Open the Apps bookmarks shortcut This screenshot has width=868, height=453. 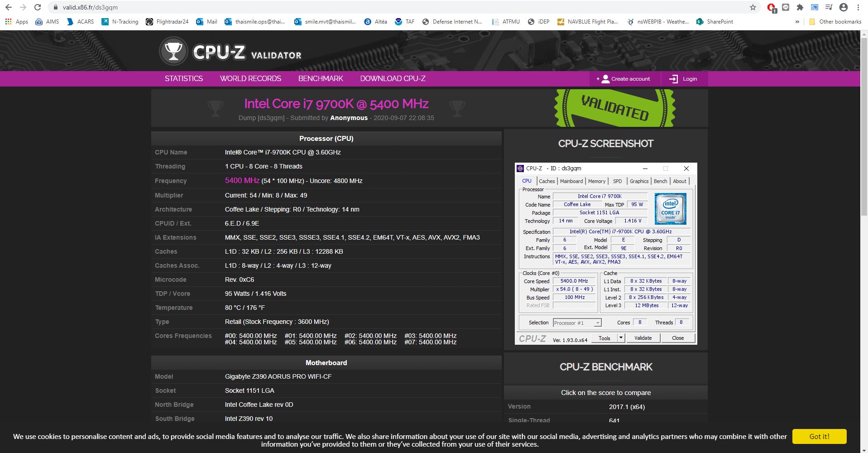click(x=16, y=21)
